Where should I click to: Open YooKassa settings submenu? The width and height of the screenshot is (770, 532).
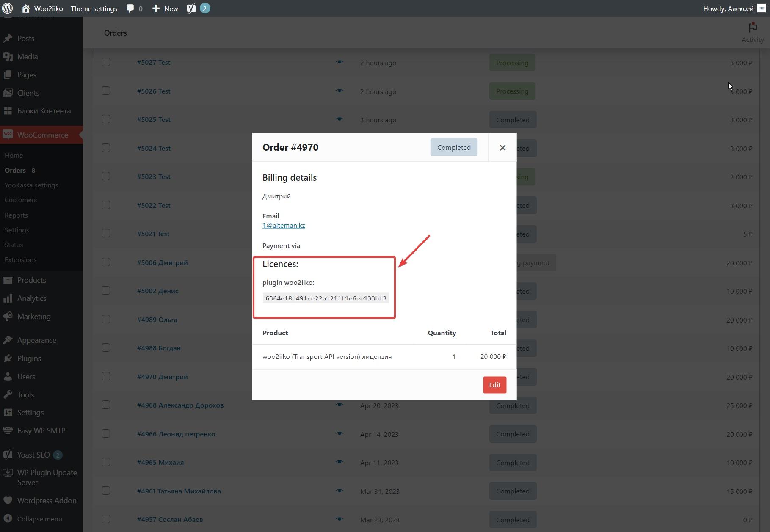(x=31, y=185)
